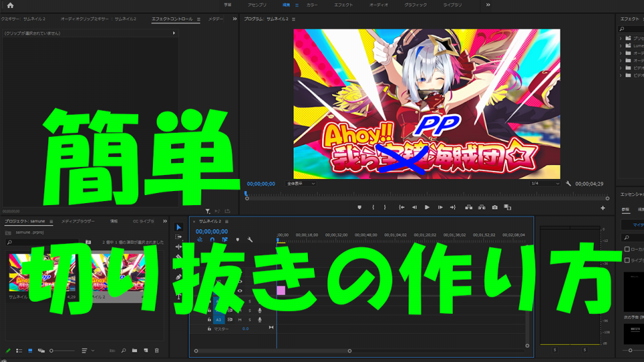Select the Selection tool arrow

pos(178,227)
